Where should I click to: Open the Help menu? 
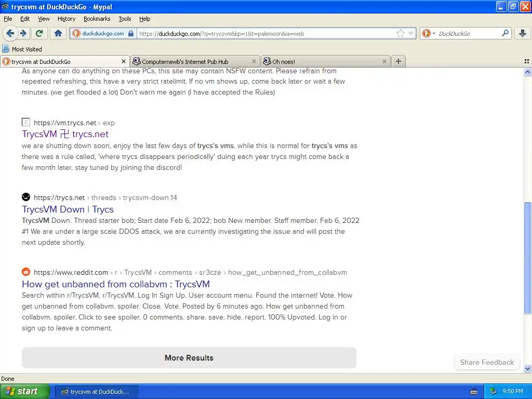(x=144, y=19)
